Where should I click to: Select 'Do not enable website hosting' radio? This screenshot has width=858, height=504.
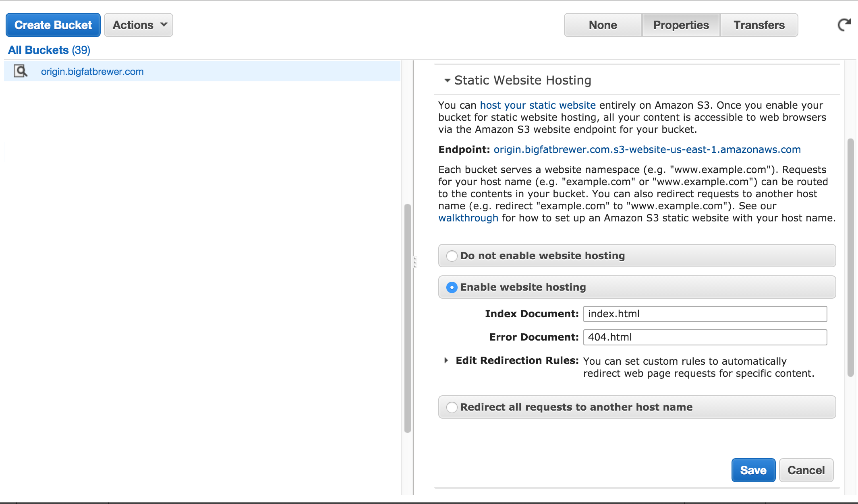click(x=452, y=256)
